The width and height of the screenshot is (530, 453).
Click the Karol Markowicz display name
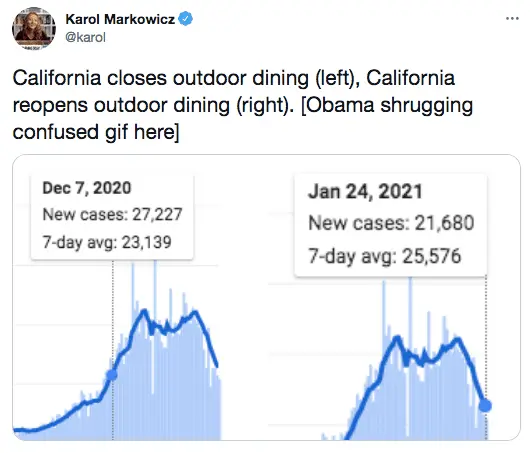coord(120,19)
